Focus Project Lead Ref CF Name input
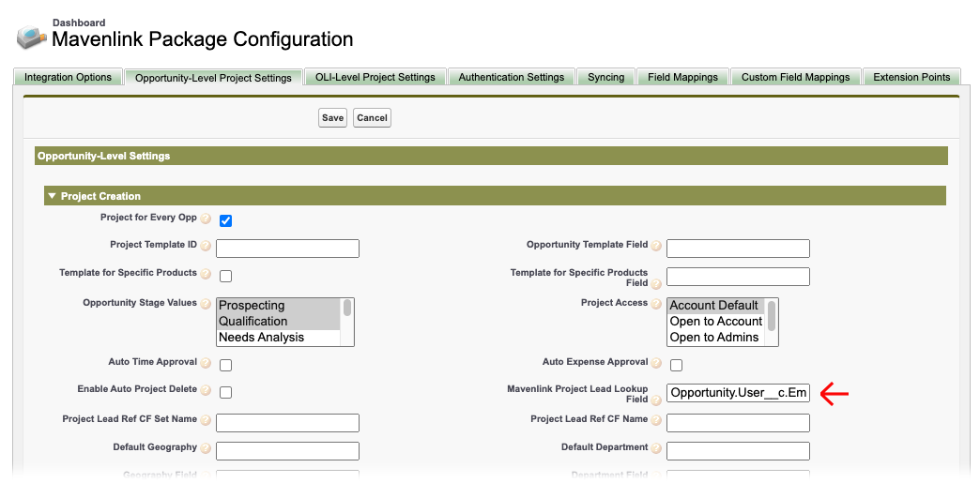 click(738, 422)
